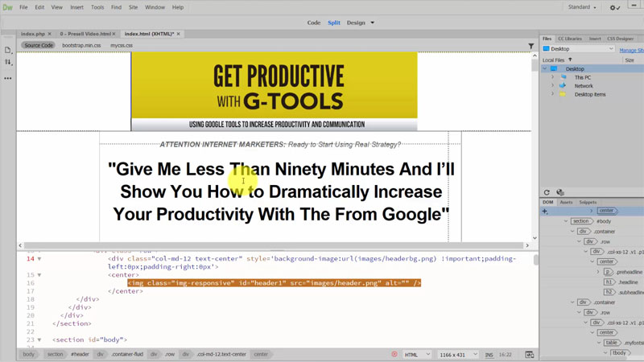Toggle the INS insert mode indicator
644x362 pixels.
point(489,354)
